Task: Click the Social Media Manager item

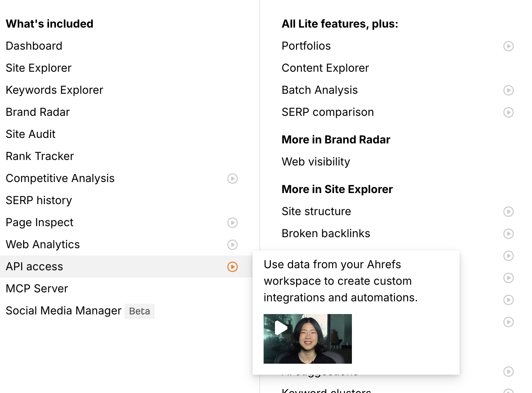Action: (x=63, y=311)
